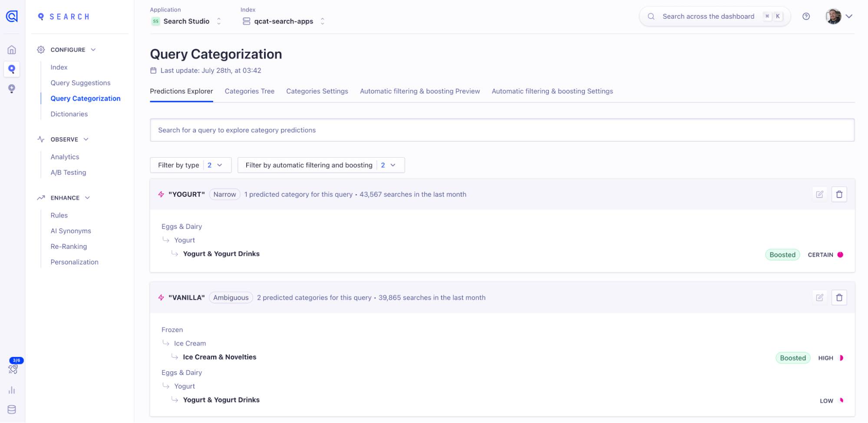Delete the "YOGURT" query prediction
Viewport: 868px width, 423px height.
tap(839, 195)
